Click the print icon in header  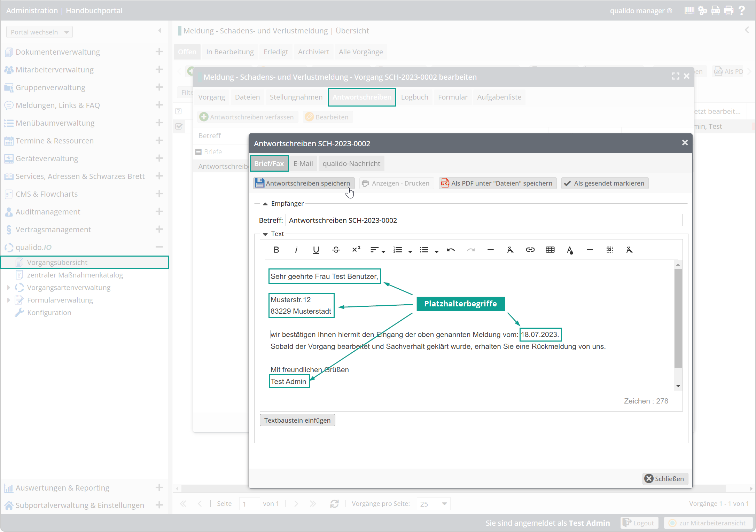click(x=728, y=10)
